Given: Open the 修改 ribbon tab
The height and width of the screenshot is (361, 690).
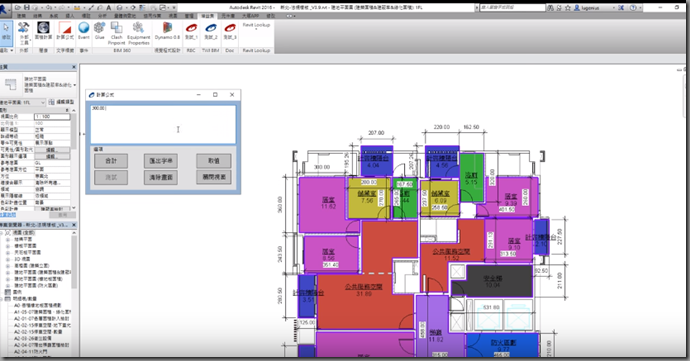Looking at the screenshot, I should pos(271,16).
